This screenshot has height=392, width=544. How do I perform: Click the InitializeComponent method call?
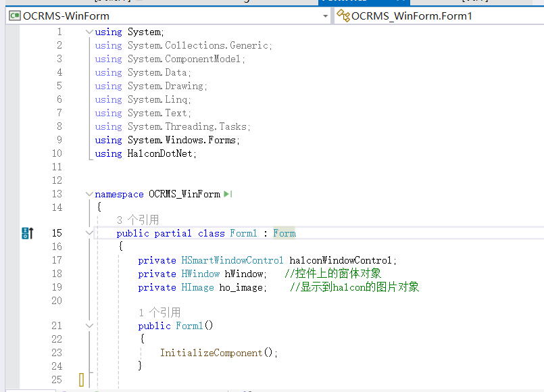coord(211,353)
